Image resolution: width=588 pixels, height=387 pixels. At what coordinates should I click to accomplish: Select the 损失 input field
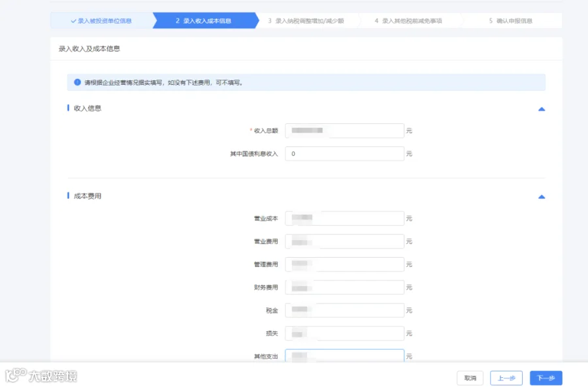(344, 333)
